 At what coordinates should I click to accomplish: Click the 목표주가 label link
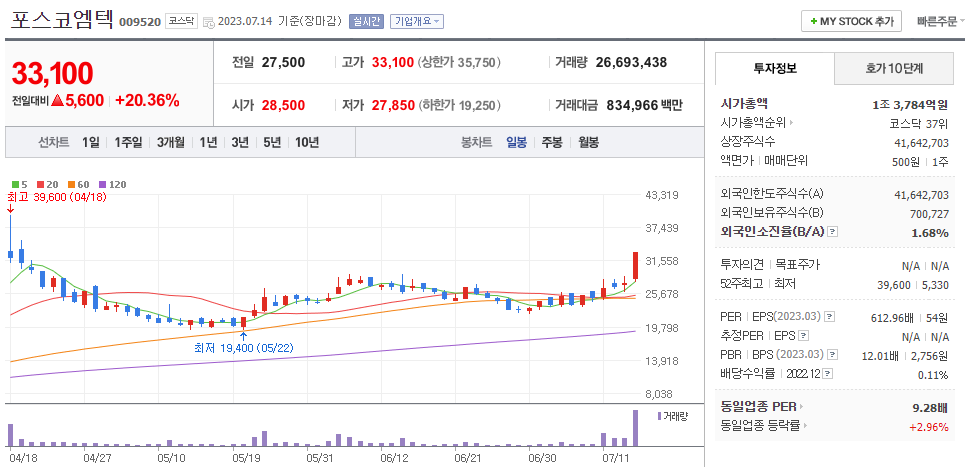(798, 265)
